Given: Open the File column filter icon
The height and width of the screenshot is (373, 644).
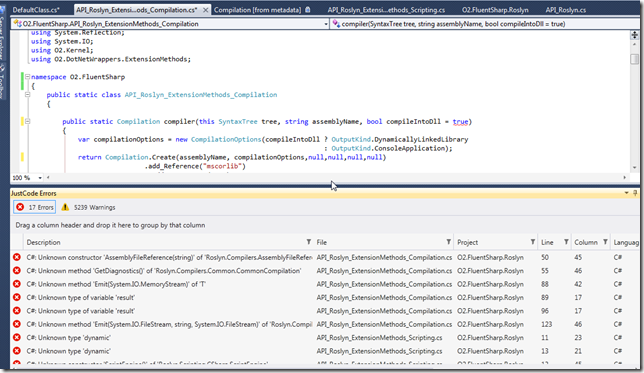Looking at the screenshot, I should tap(448, 242).
